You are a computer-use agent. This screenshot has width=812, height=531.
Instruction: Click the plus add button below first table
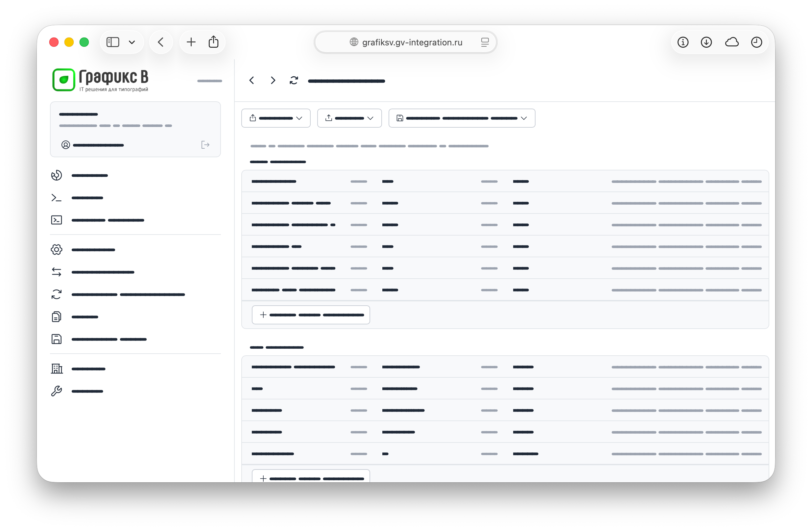311,315
